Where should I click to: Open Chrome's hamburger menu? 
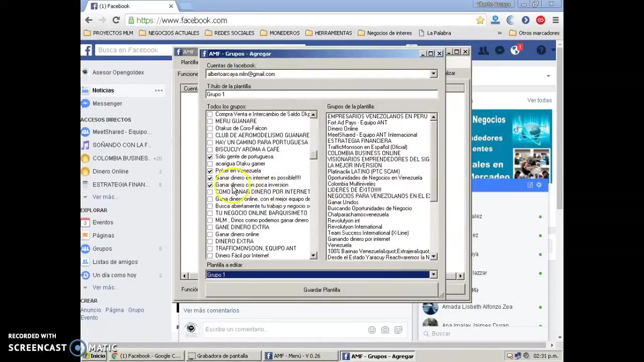(555, 20)
